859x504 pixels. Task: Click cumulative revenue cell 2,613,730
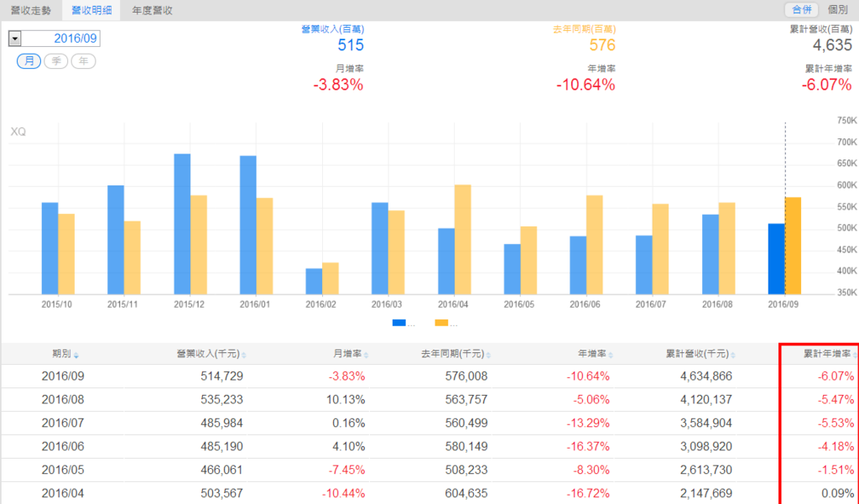click(x=706, y=470)
